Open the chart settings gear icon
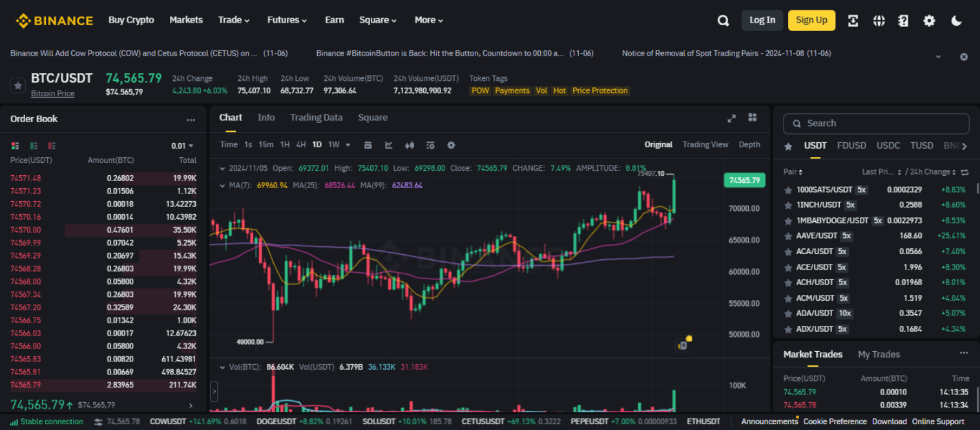 (x=451, y=145)
